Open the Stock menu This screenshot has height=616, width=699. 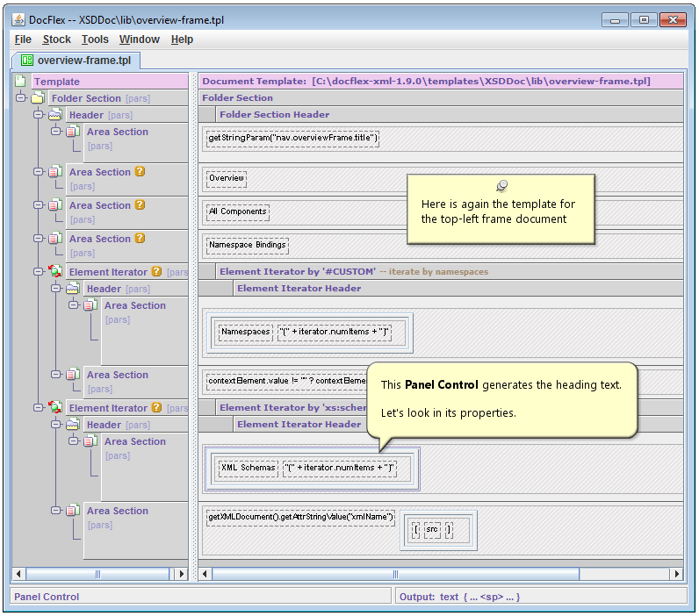56,39
